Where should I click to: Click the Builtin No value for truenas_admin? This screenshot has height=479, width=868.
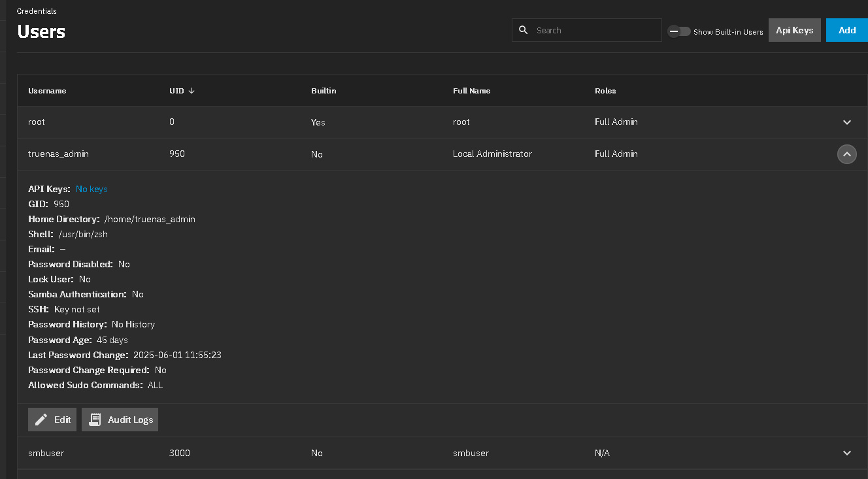tap(317, 154)
